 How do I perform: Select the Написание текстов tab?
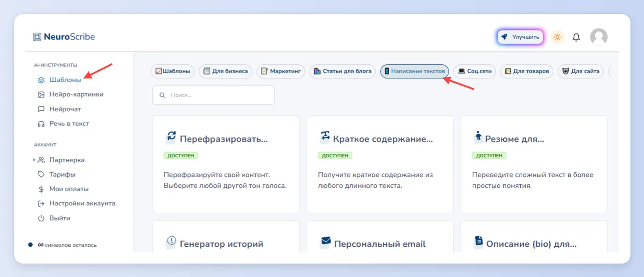point(414,71)
